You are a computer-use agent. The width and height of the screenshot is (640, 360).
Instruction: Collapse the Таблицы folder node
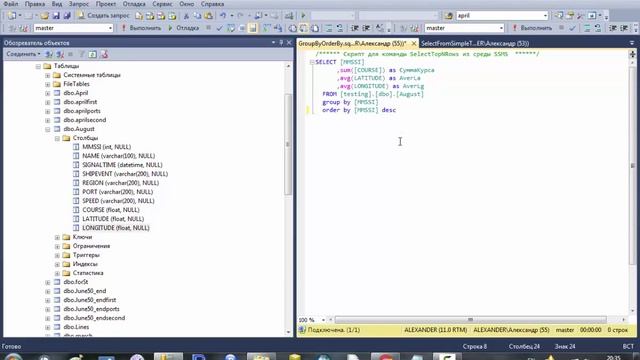click(x=38, y=66)
